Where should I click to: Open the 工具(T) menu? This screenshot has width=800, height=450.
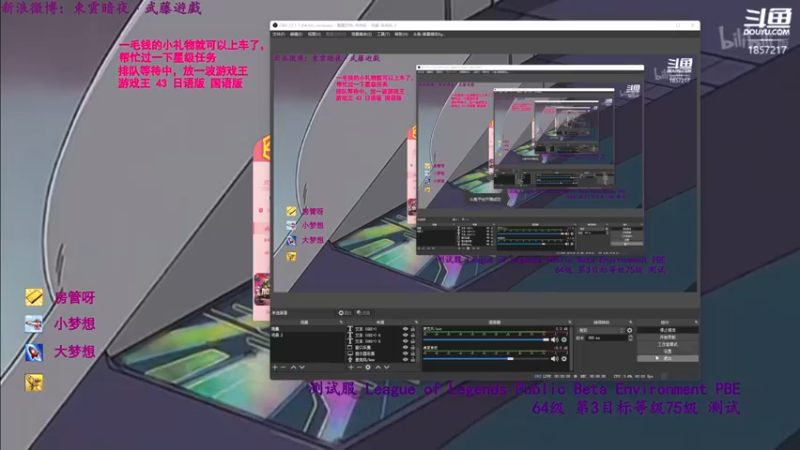point(383,34)
